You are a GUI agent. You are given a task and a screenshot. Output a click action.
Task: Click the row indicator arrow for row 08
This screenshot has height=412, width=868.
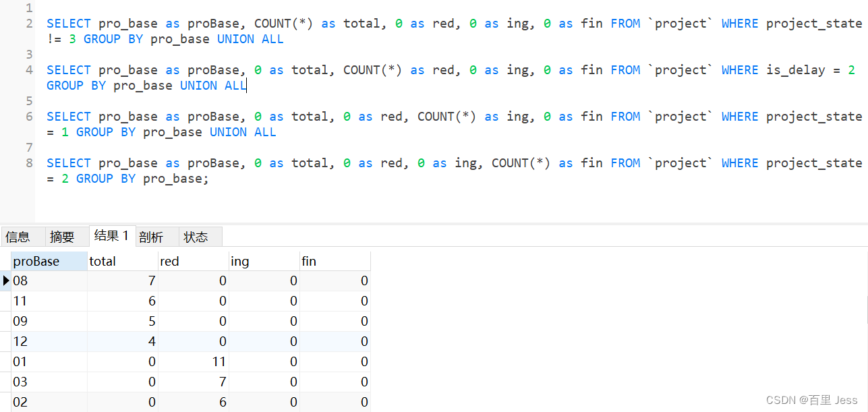[6, 281]
